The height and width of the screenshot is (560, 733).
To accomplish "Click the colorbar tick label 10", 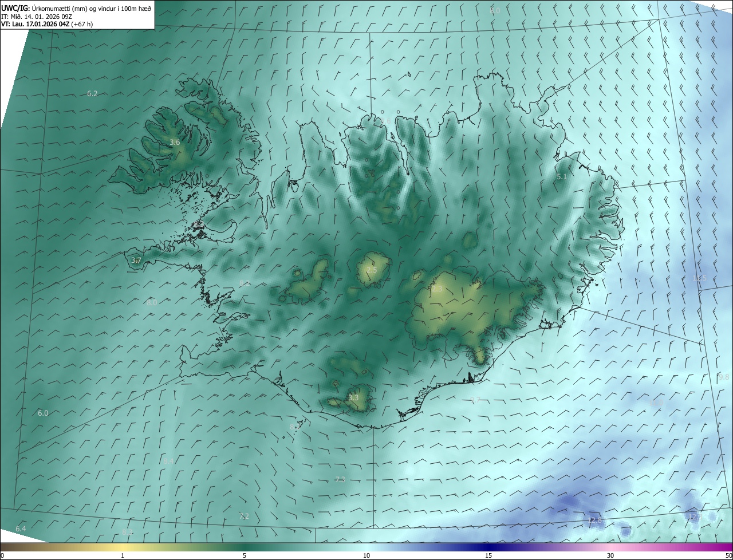I will click(x=366, y=555).
